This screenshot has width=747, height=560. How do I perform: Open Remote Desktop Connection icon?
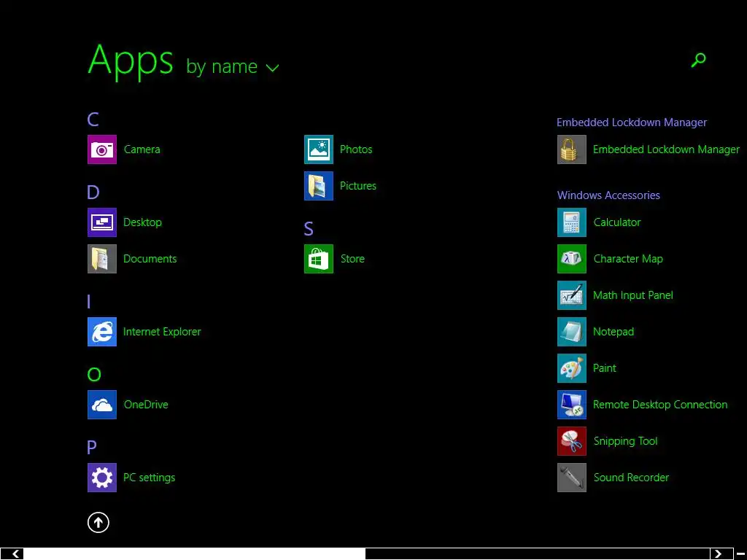(572, 405)
